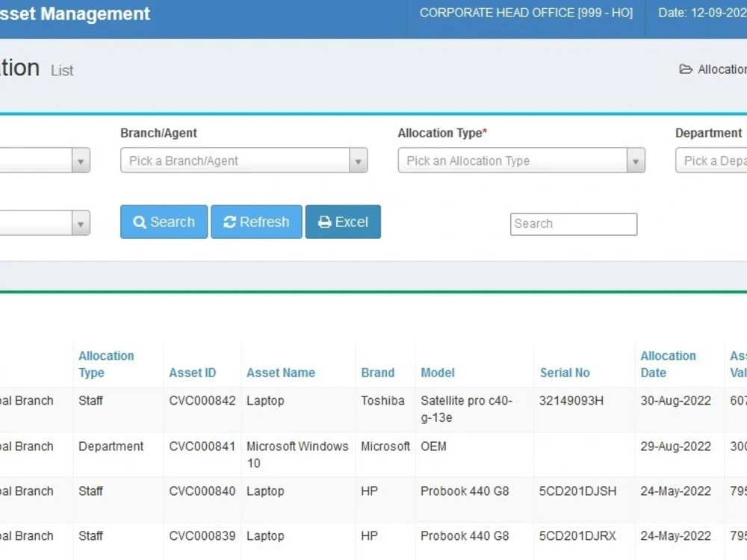
Task: Click Laptop asset name in CVC000842 row
Action: click(x=265, y=401)
